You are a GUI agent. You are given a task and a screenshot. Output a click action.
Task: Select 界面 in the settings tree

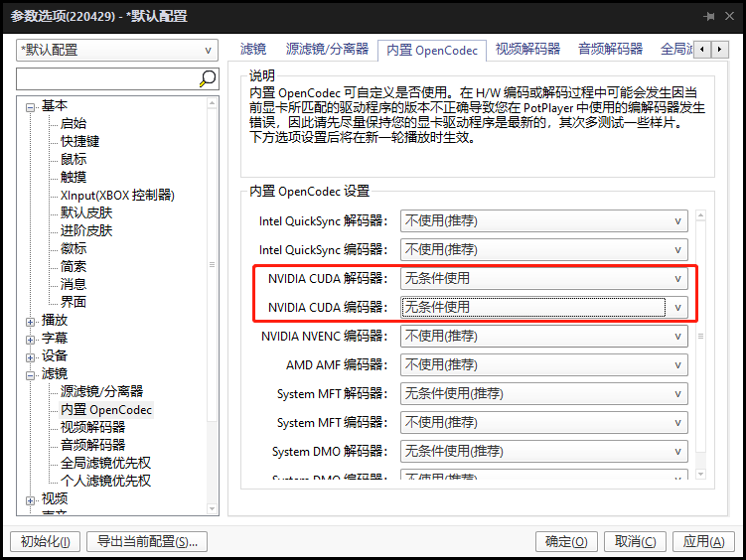(74, 302)
